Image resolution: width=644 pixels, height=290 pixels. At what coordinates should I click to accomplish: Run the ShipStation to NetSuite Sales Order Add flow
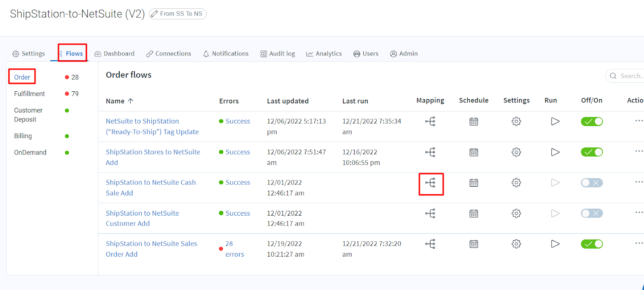[x=555, y=244]
